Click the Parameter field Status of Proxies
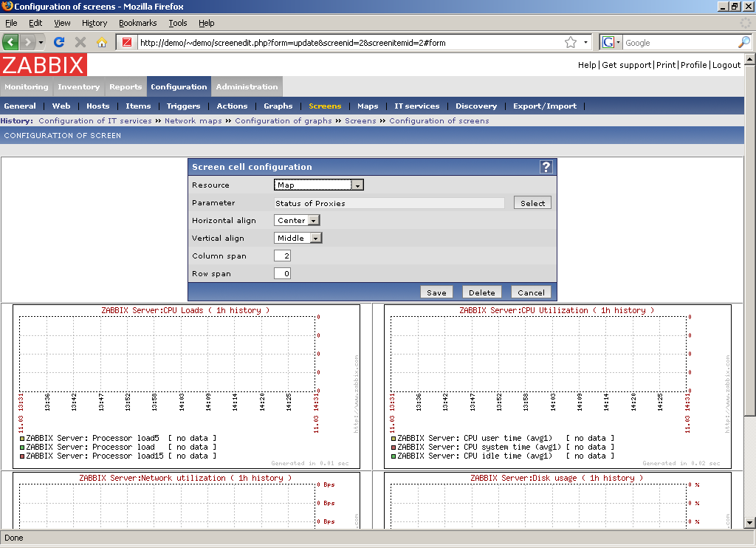The height and width of the screenshot is (548, 756). (389, 203)
